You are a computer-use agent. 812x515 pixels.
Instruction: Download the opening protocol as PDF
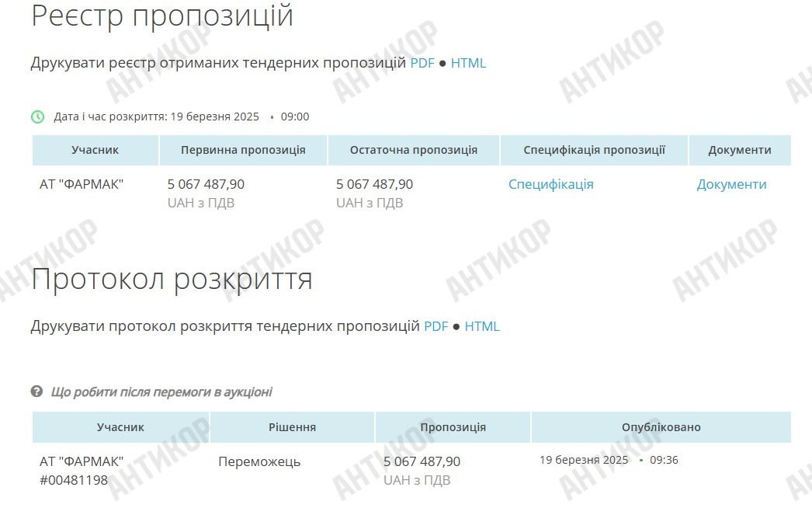[435, 326]
